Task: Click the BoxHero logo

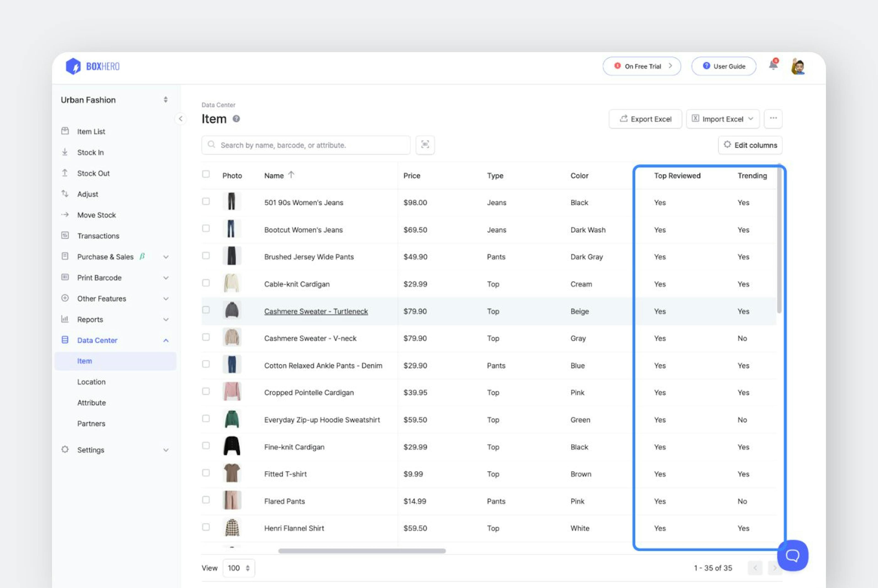Action: tap(92, 66)
